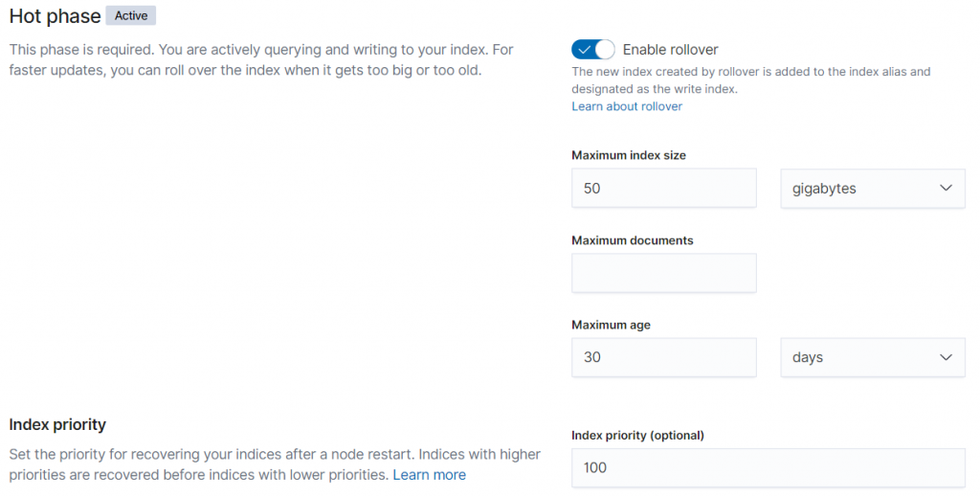Click the Active badge beside Hot phase

click(x=131, y=16)
